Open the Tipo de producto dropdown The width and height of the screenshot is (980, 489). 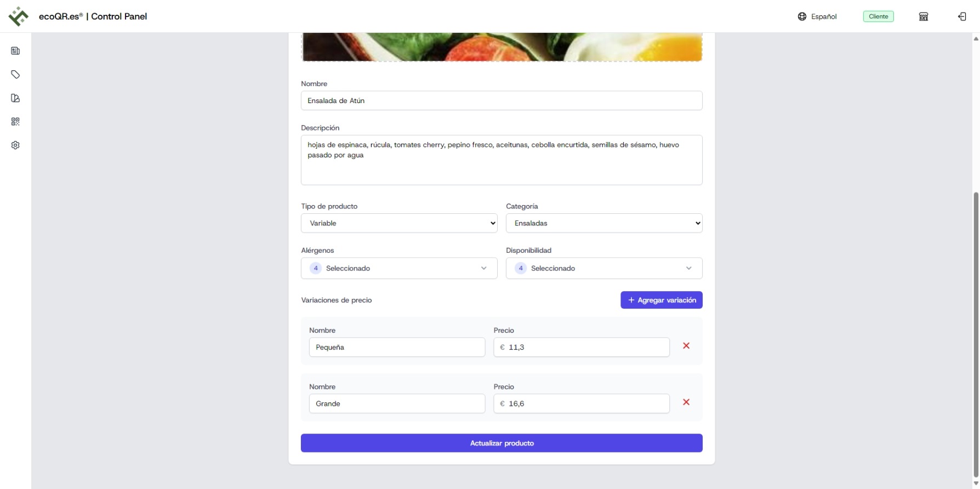(399, 223)
